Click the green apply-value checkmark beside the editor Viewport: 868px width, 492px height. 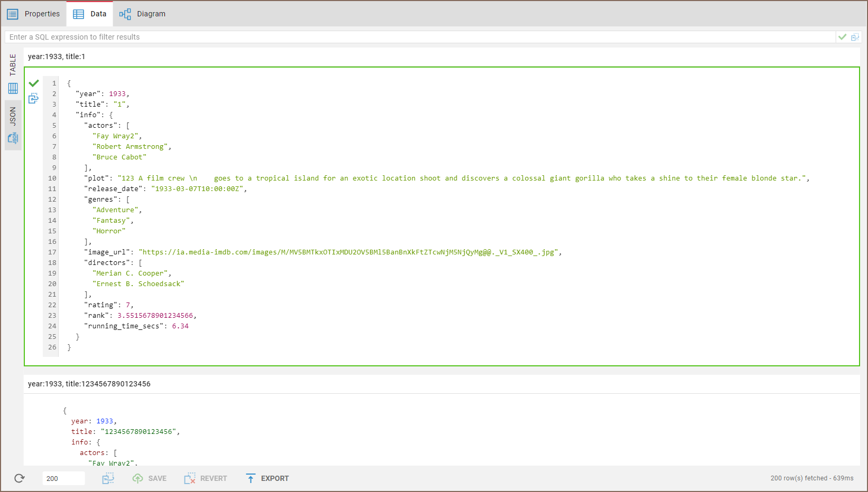tap(33, 83)
